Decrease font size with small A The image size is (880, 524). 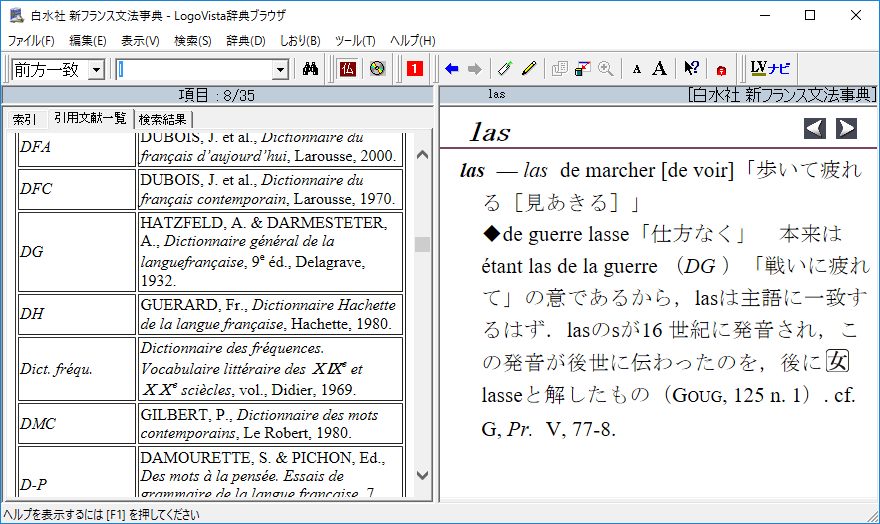pyautogui.click(x=636, y=70)
